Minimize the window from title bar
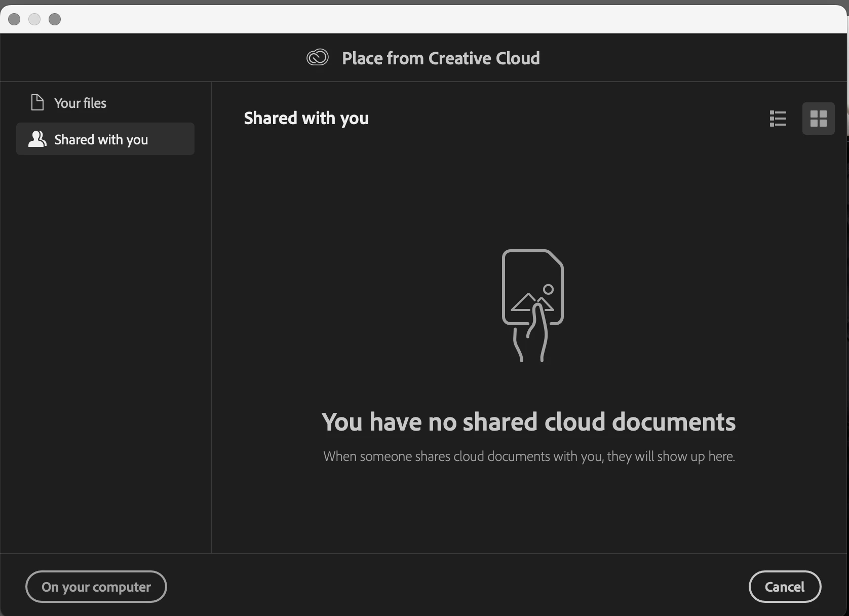This screenshot has height=616, width=849. tap(34, 19)
